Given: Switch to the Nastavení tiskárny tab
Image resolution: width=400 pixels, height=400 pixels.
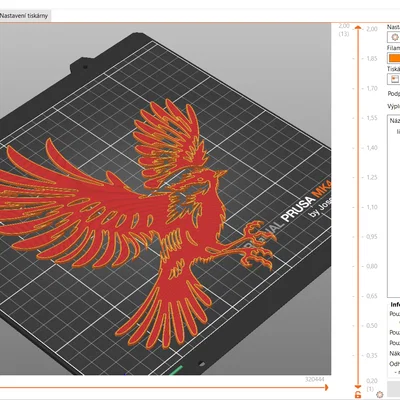Looking at the screenshot, I should (x=24, y=16).
